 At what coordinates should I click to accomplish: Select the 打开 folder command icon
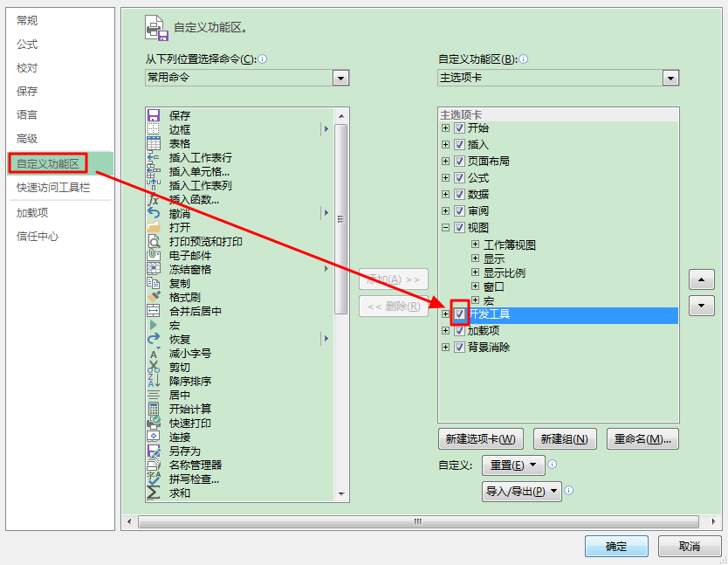154,227
